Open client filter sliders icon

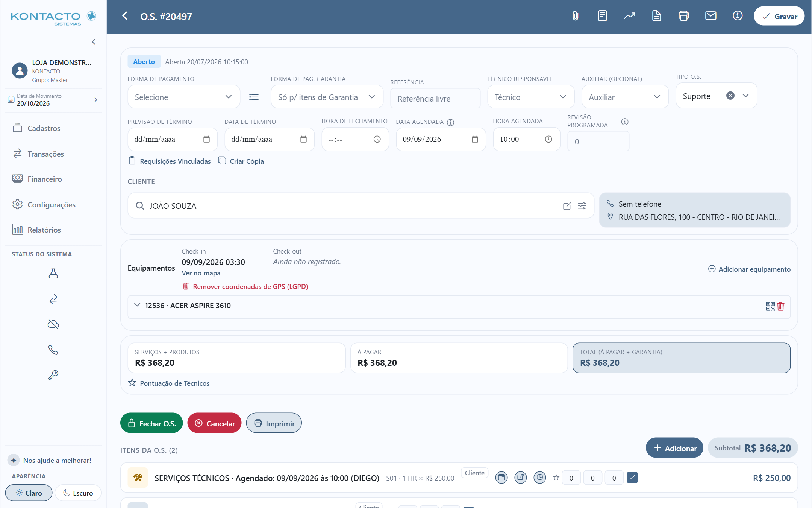pyautogui.click(x=582, y=206)
